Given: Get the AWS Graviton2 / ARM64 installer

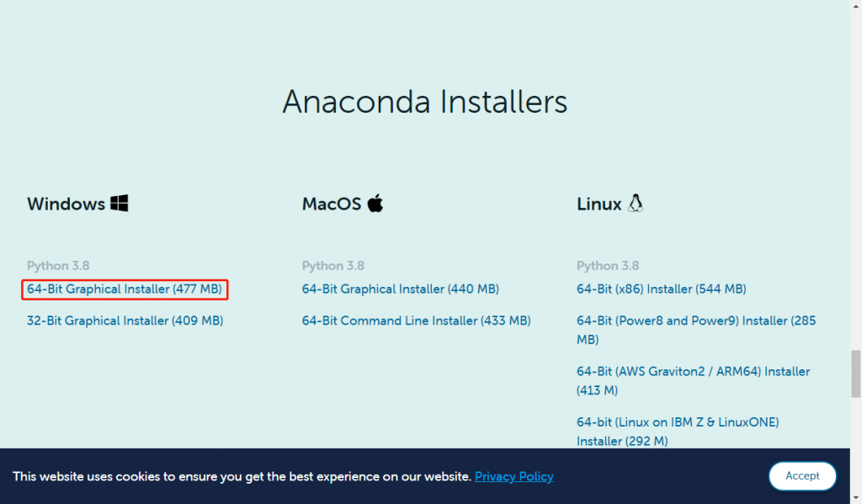Looking at the screenshot, I should click(694, 381).
